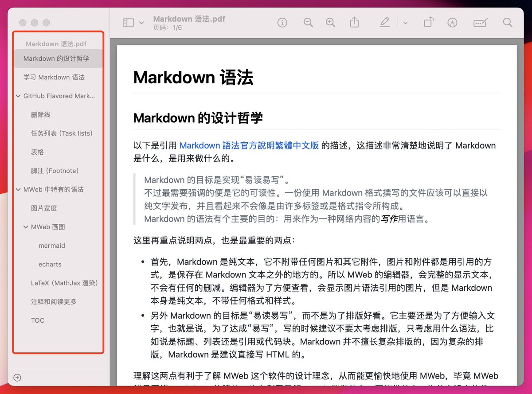Collapse the 'MWeb 中特有的语法' section chevron
Image resolution: width=532 pixels, height=394 pixels.
pyautogui.click(x=18, y=189)
